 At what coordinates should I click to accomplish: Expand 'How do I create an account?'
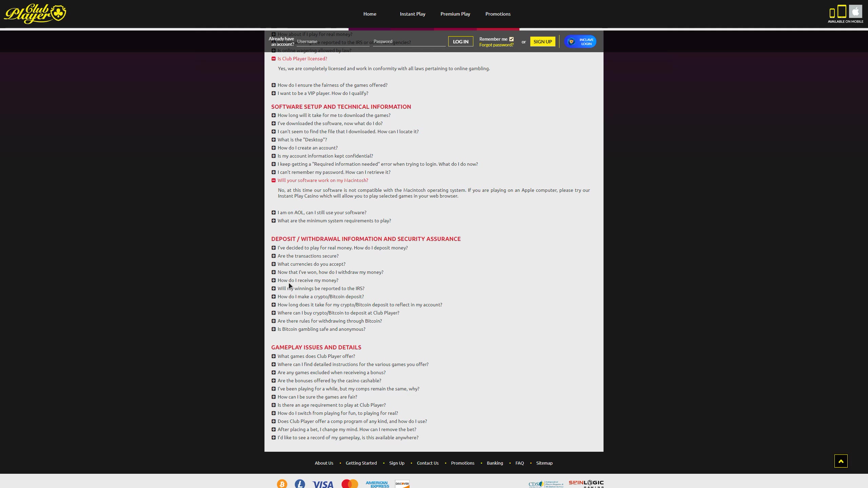[x=307, y=148]
